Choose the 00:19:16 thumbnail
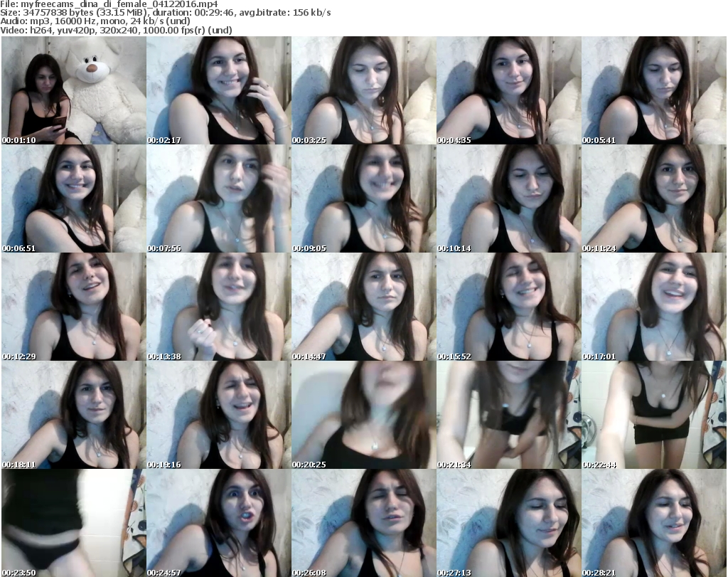 click(219, 415)
